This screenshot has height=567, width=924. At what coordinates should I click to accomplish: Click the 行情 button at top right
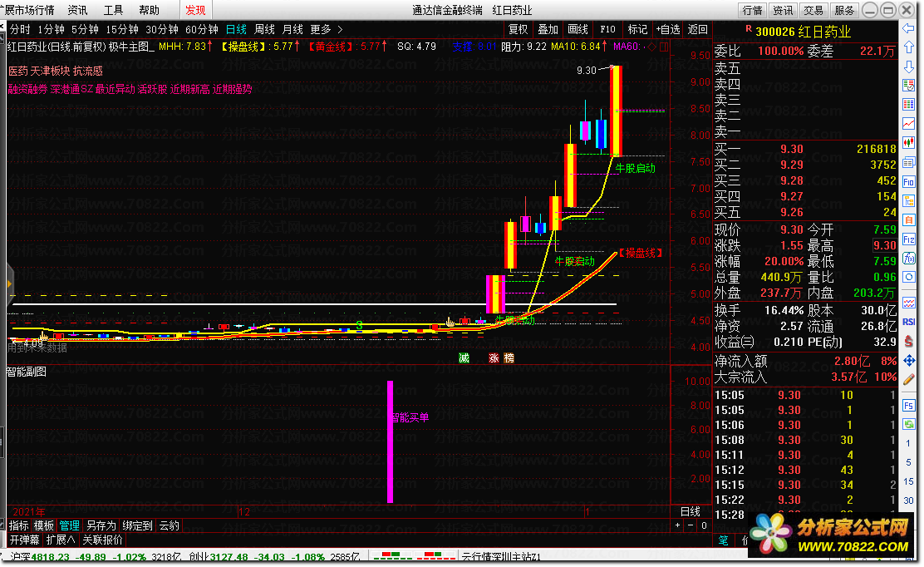pyautogui.click(x=753, y=10)
